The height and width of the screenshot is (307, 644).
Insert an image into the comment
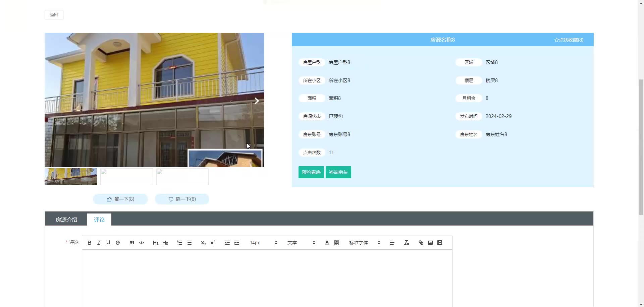point(430,243)
